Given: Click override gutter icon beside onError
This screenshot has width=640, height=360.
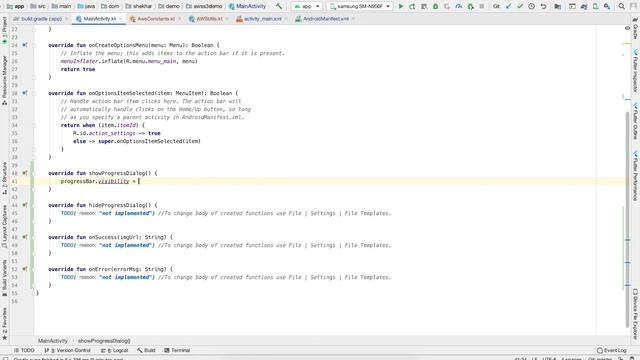Looking at the screenshot, I should coord(24,269).
